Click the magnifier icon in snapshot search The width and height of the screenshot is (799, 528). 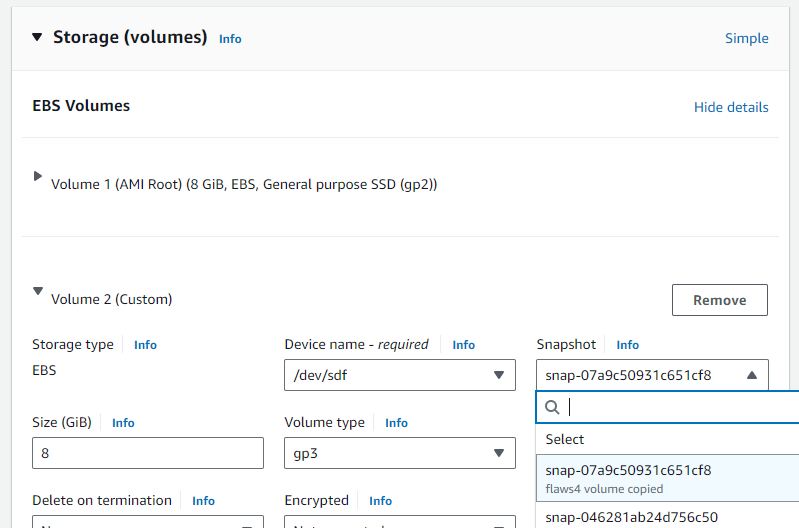point(552,407)
